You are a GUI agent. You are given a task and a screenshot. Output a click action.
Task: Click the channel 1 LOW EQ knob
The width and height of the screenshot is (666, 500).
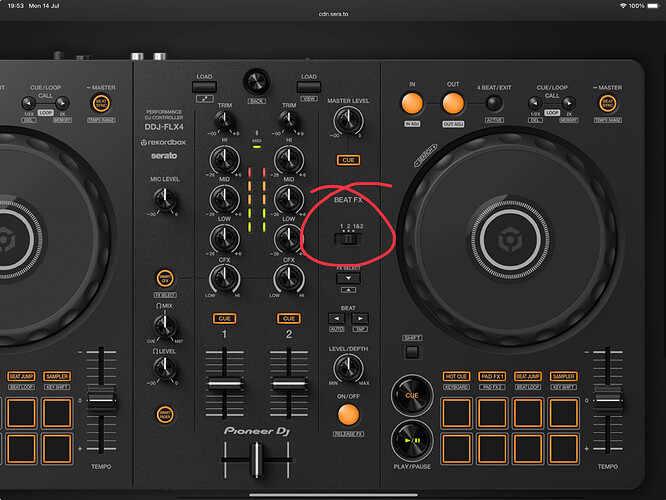click(x=224, y=238)
